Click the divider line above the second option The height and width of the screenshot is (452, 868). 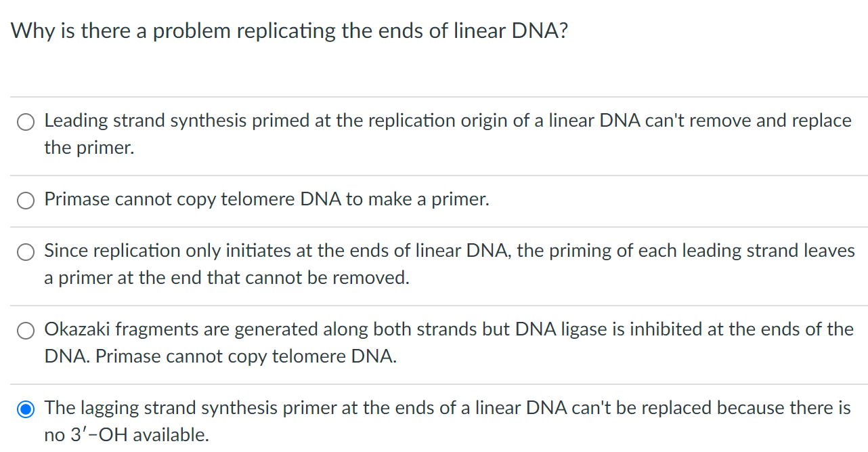[433, 173]
